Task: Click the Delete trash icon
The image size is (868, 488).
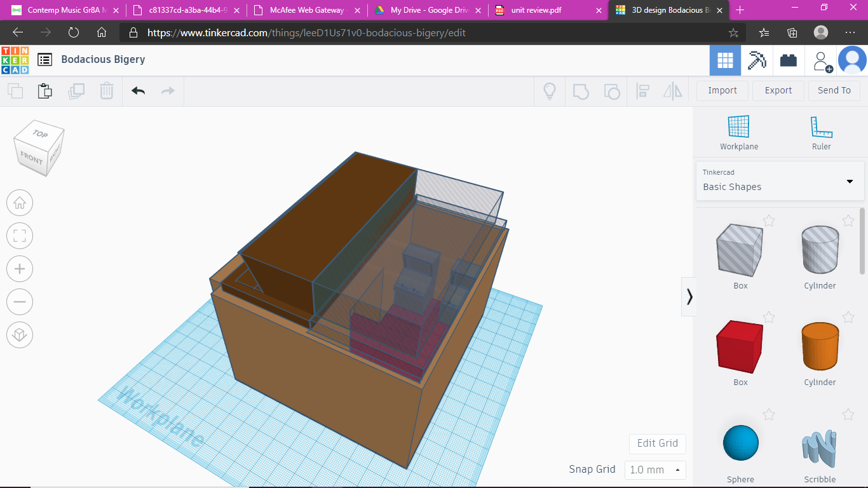Action: point(107,91)
